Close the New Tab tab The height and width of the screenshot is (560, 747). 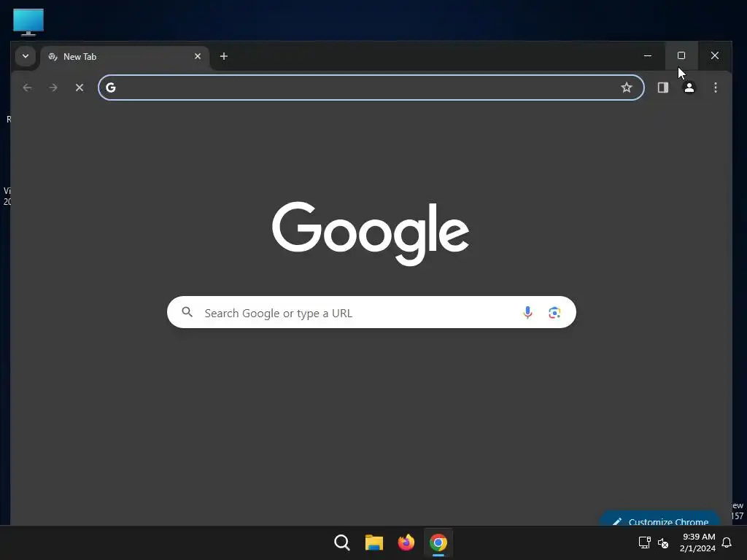198,56
